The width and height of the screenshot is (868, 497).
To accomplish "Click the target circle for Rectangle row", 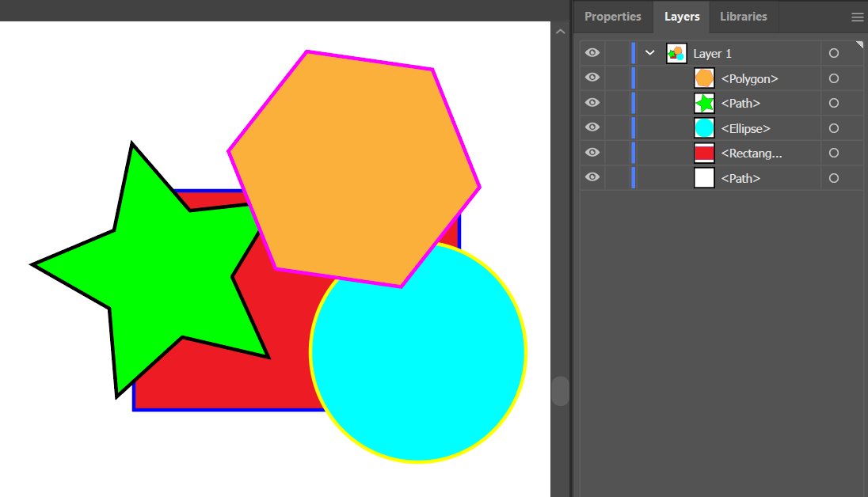I will [833, 154].
